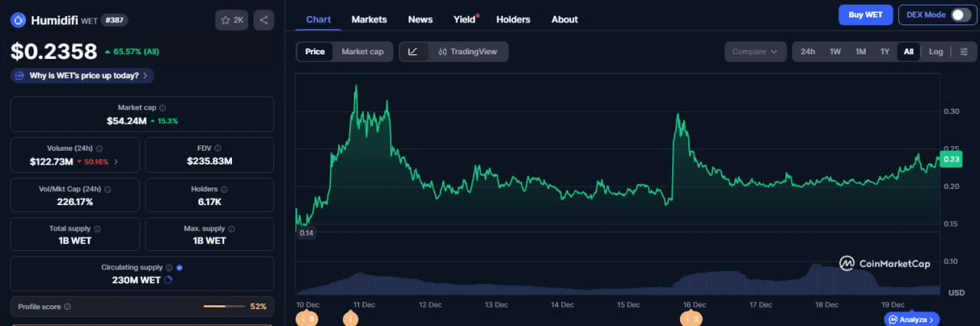The width and height of the screenshot is (980, 326).
Task: Open the Yield tab
Action: pos(465,19)
